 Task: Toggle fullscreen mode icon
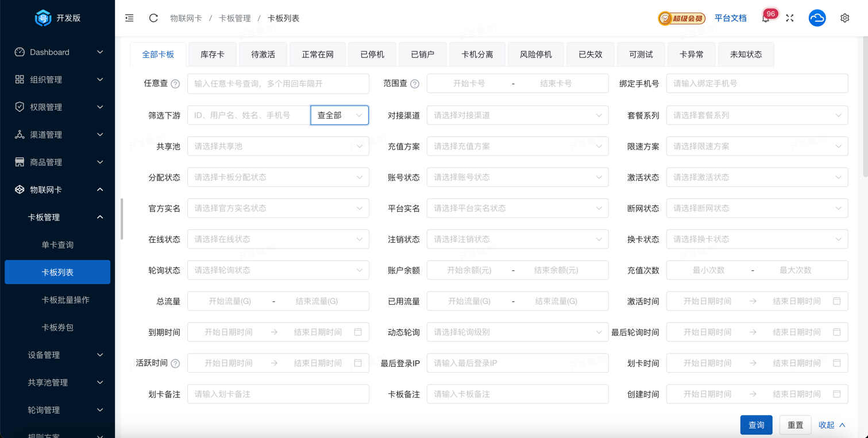[790, 18]
